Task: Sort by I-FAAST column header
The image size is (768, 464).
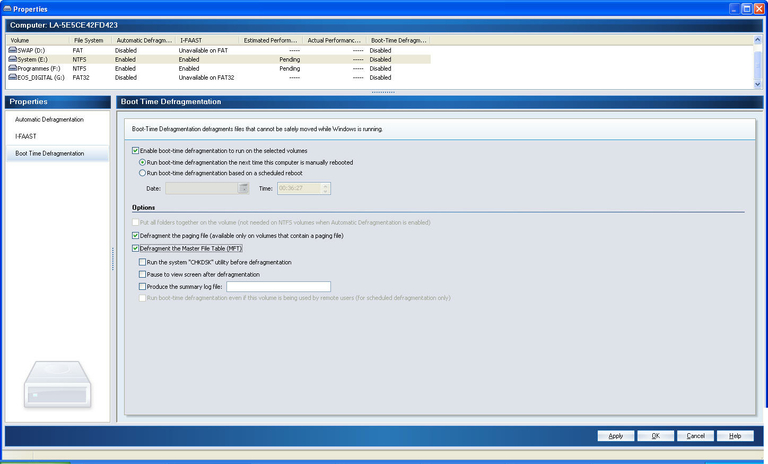Action: 207,40
